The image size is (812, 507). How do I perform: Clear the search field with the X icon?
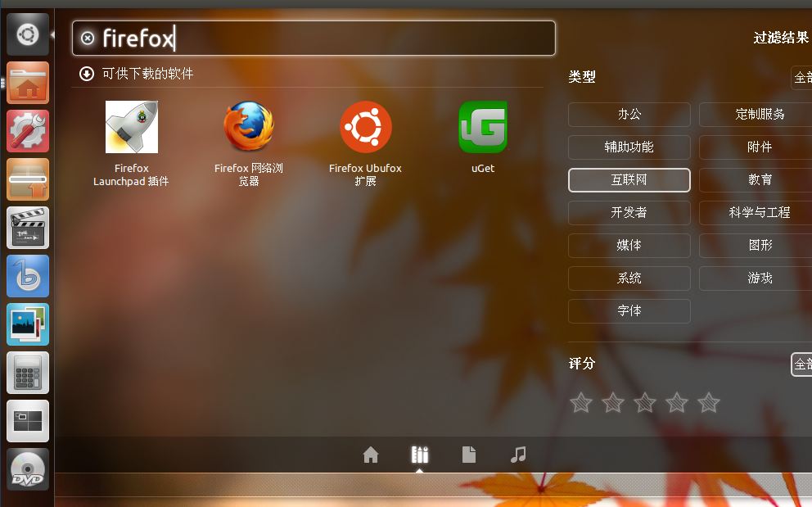pos(88,38)
